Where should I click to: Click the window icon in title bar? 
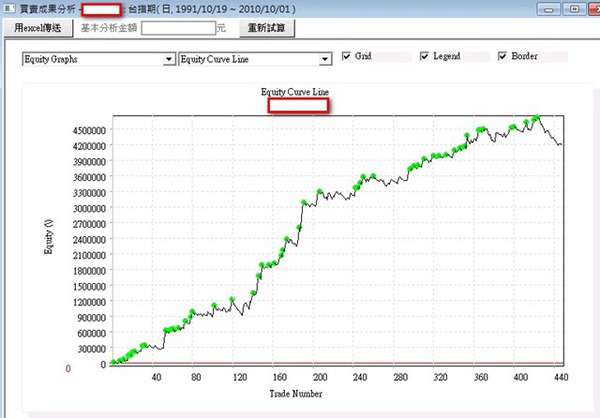[9, 8]
